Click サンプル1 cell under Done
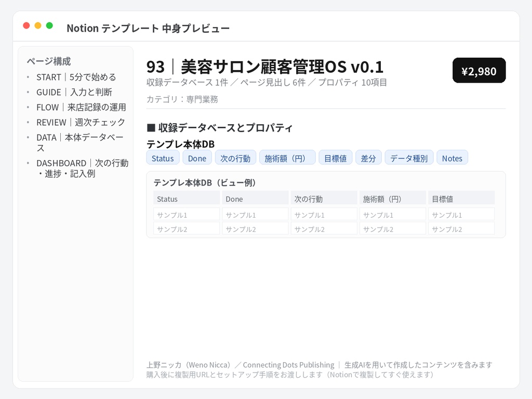The image size is (532, 399). [x=255, y=215]
